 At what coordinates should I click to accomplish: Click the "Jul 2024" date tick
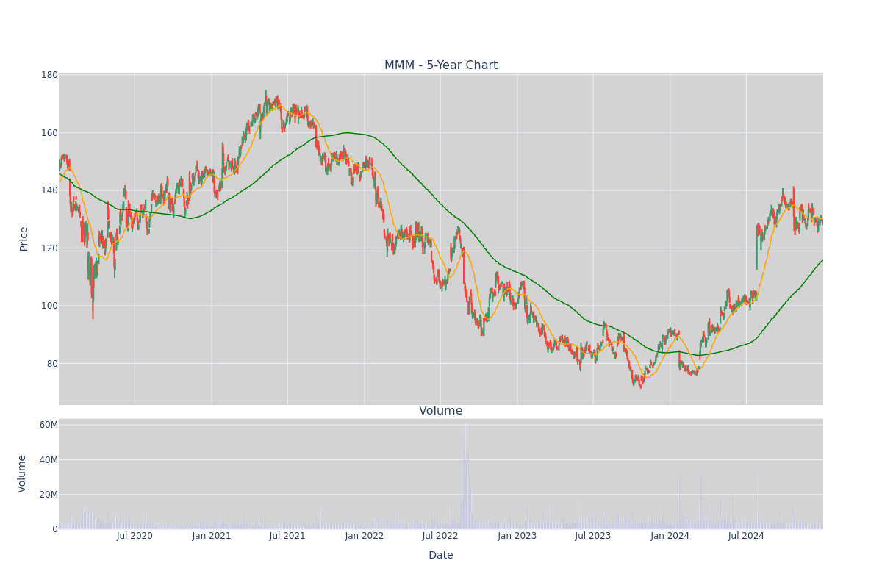tap(746, 536)
